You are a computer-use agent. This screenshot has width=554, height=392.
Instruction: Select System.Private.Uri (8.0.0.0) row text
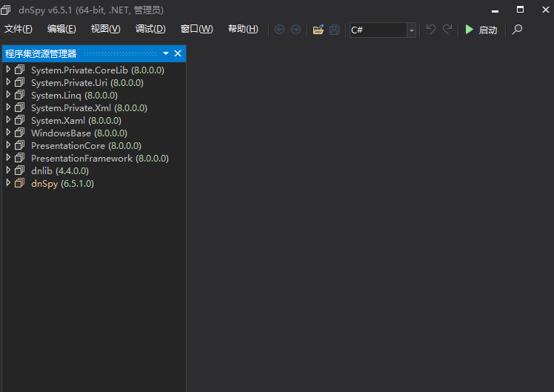point(87,83)
